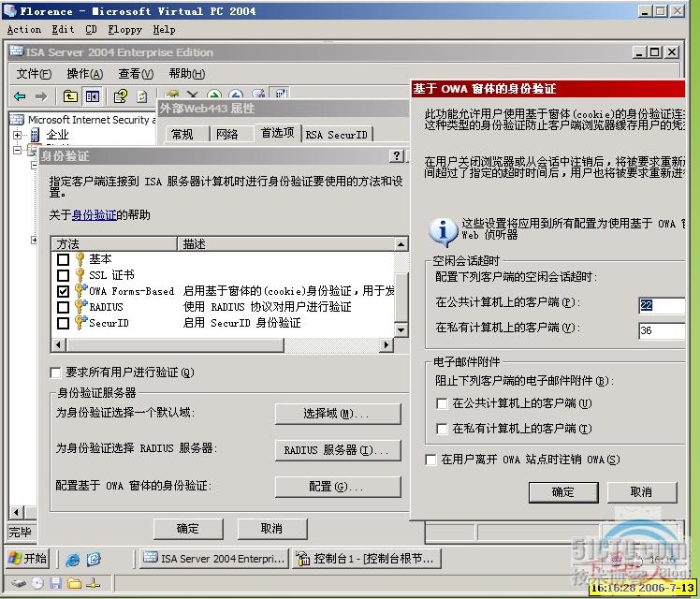The height and width of the screenshot is (599, 700).
Task: Click the method list scroll left arrow
Action: point(58,344)
